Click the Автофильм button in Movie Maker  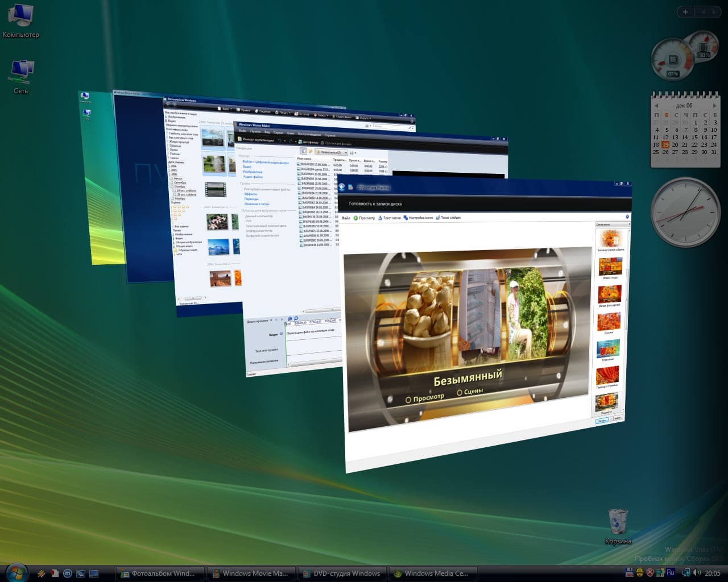[308, 142]
